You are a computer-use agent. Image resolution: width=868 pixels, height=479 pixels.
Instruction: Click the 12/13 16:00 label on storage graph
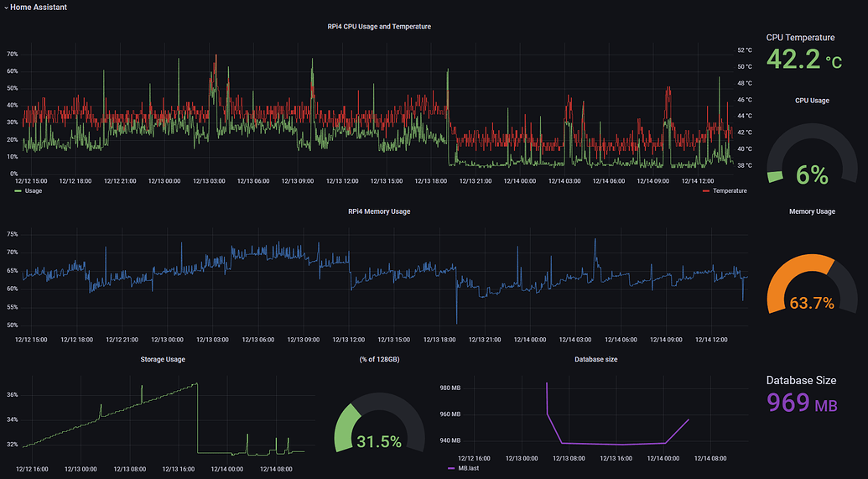click(180, 468)
